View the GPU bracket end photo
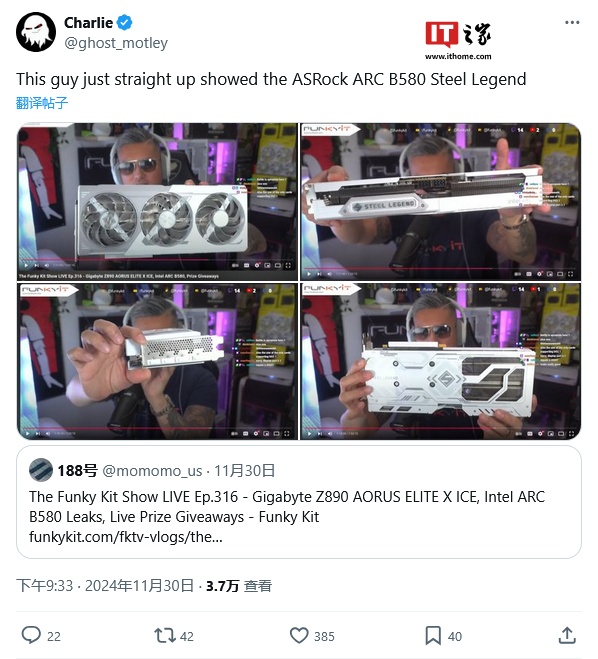The width and height of the screenshot is (598, 659). 157,361
